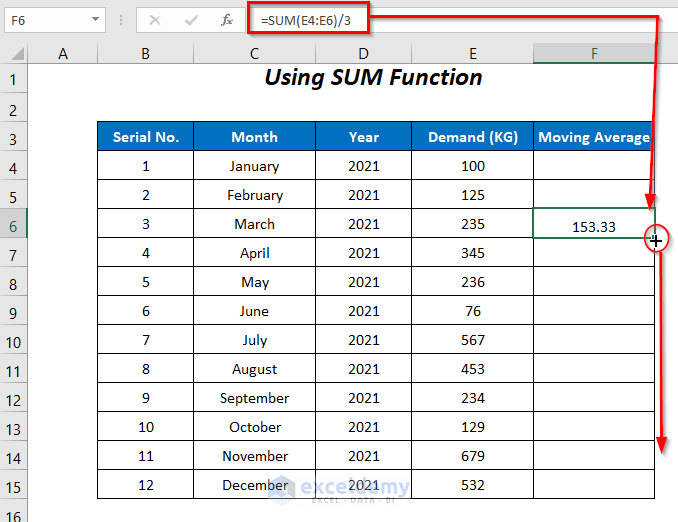This screenshot has height=522, width=678.
Task: Select column E header
Action: [473, 54]
